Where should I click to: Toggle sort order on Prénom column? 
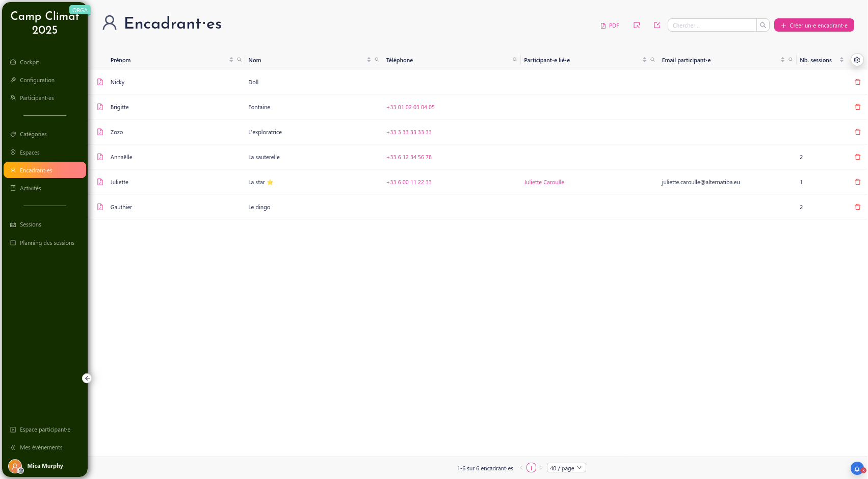click(x=231, y=60)
